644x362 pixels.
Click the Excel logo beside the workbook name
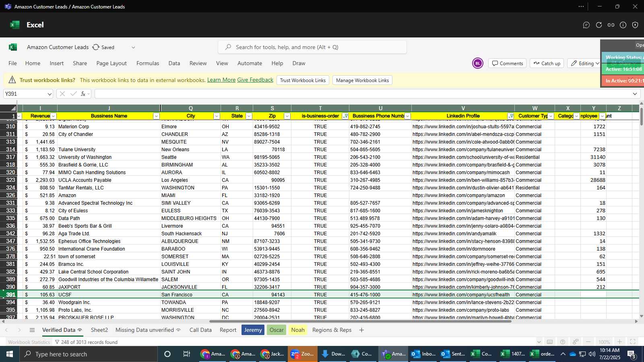click(x=13, y=47)
